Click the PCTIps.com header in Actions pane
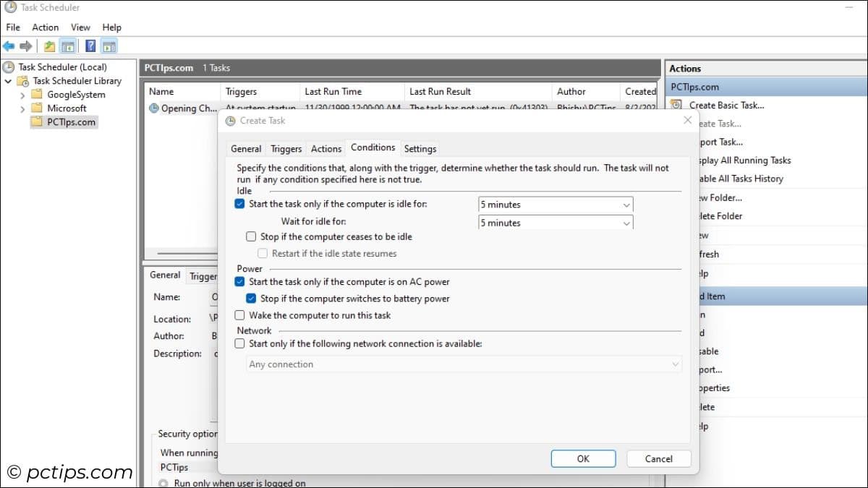This screenshot has width=868, height=488. [x=766, y=87]
